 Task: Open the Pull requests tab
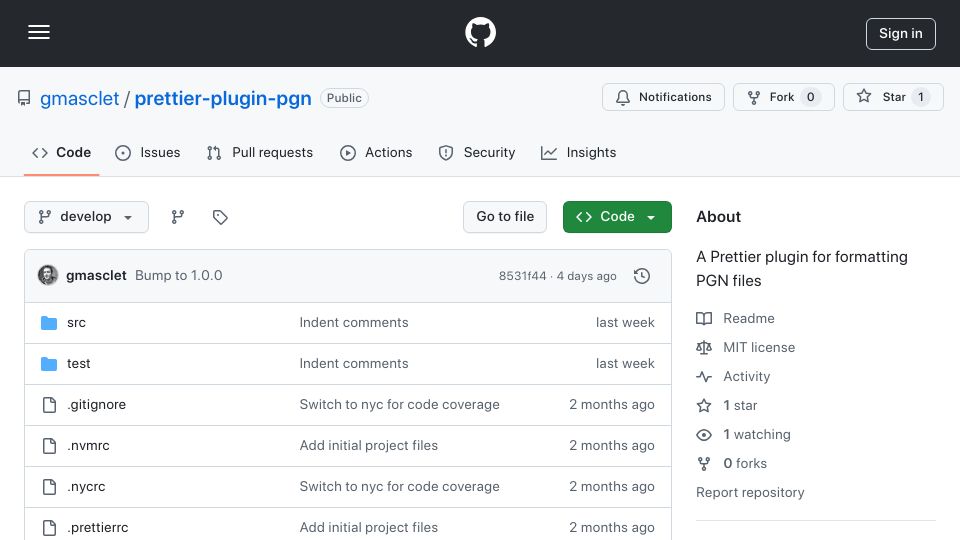pos(260,152)
